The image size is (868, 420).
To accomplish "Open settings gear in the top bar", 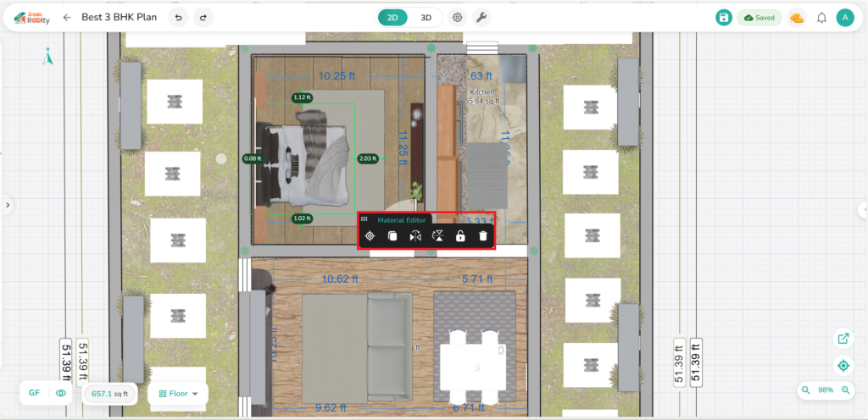I will tap(458, 17).
